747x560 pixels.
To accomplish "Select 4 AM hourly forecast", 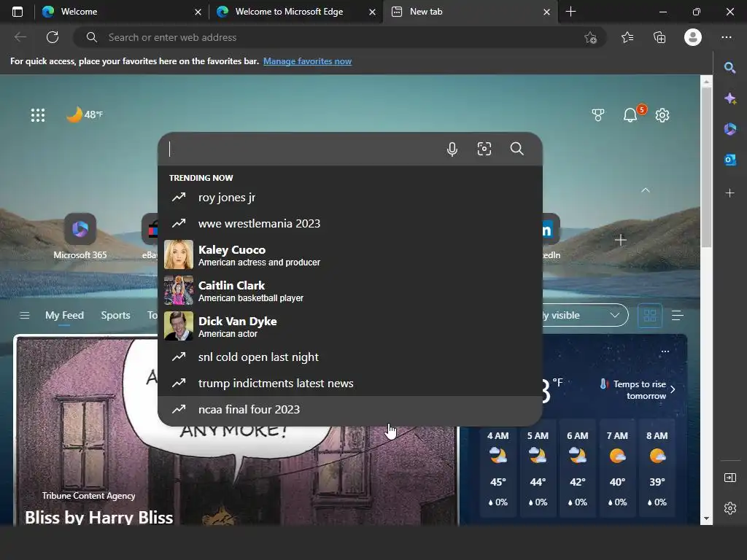I will (x=498, y=469).
